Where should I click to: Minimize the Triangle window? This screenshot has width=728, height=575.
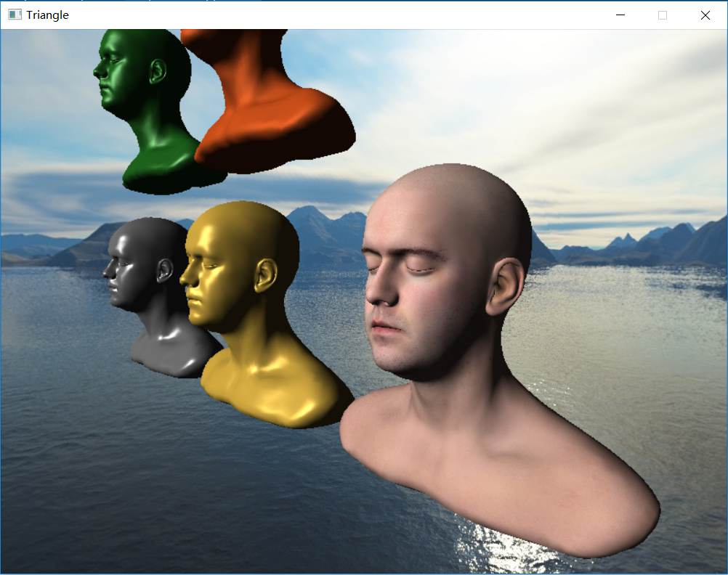click(x=620, y=15)
